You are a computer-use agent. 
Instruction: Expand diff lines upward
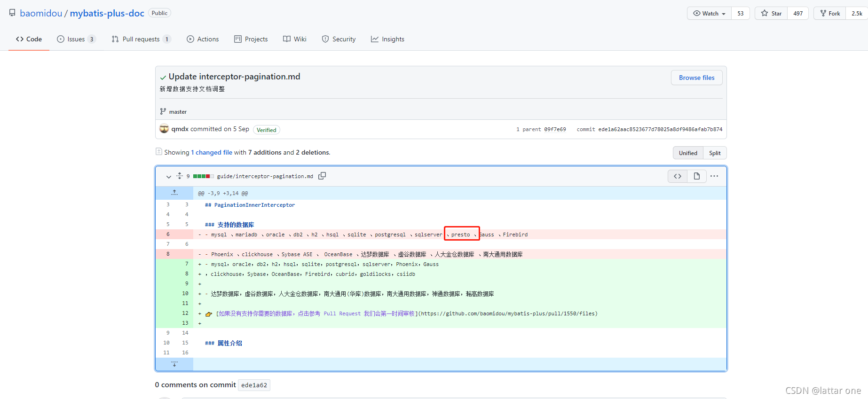(x=174, y=193)
